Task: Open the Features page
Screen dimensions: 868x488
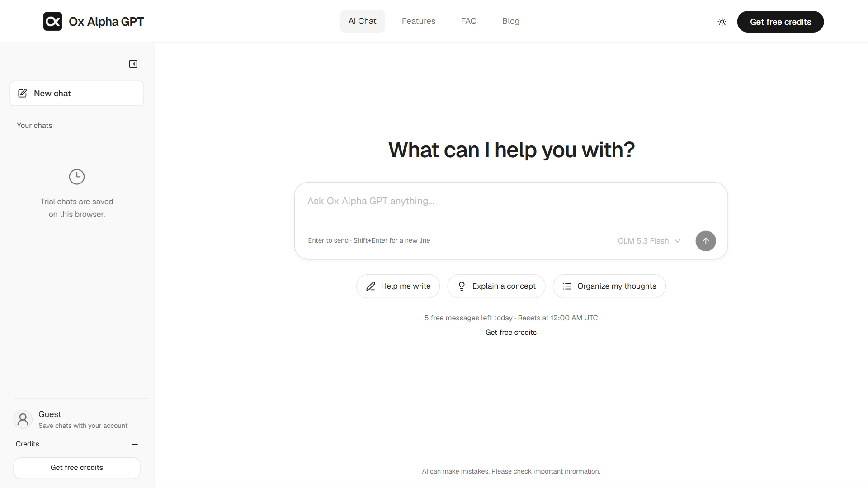Action: click(419, 21)
